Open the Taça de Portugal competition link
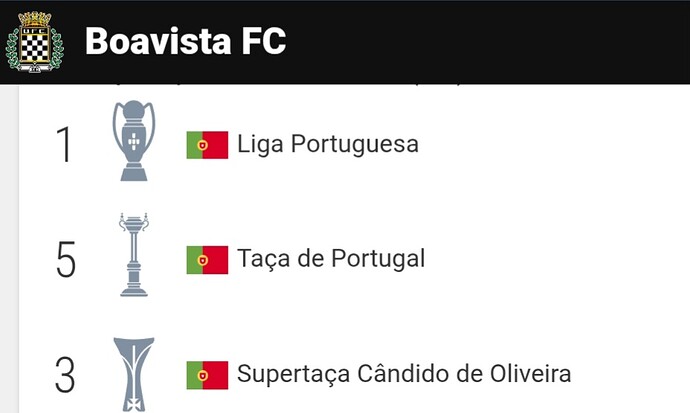The image size is (690, 413). click(x=331, y=259)
